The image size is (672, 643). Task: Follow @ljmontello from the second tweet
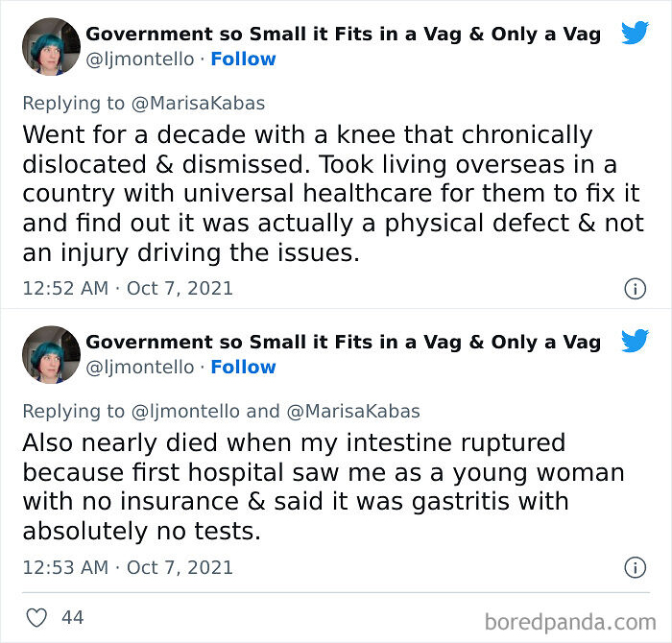tap(243, 368)
